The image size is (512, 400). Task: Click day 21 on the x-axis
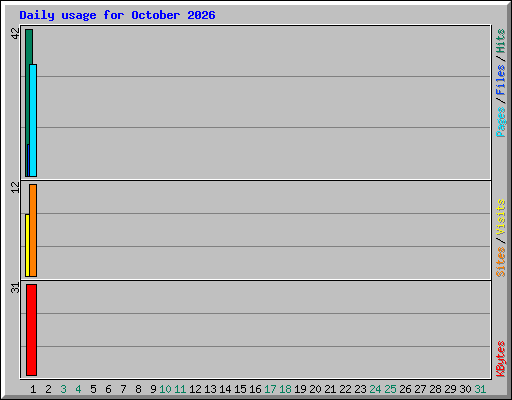coord(330,389)
